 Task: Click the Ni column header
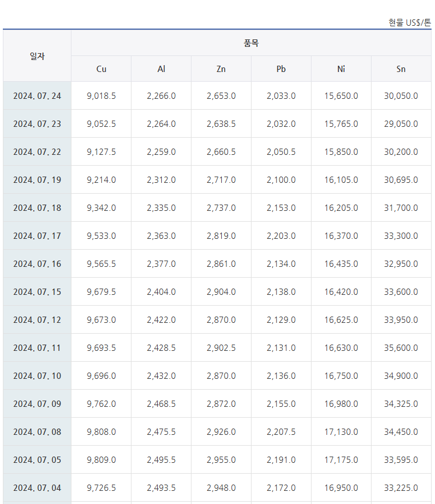(341, 69)
